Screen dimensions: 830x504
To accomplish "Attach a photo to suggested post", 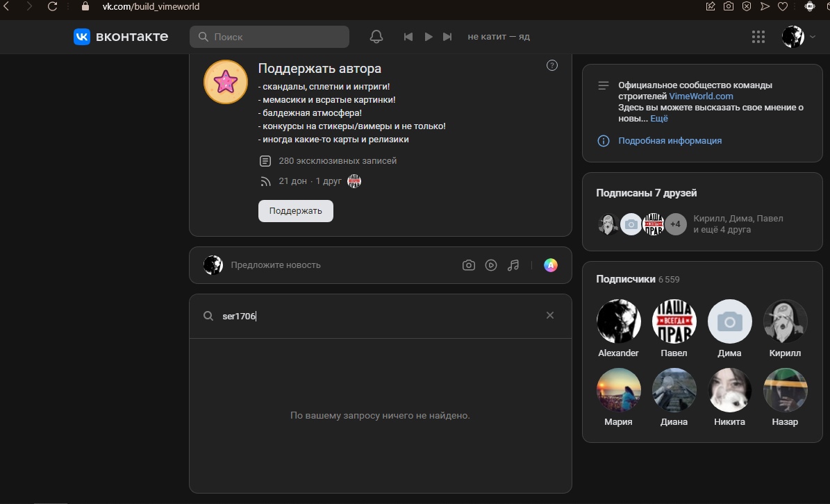I will point(469,265).
